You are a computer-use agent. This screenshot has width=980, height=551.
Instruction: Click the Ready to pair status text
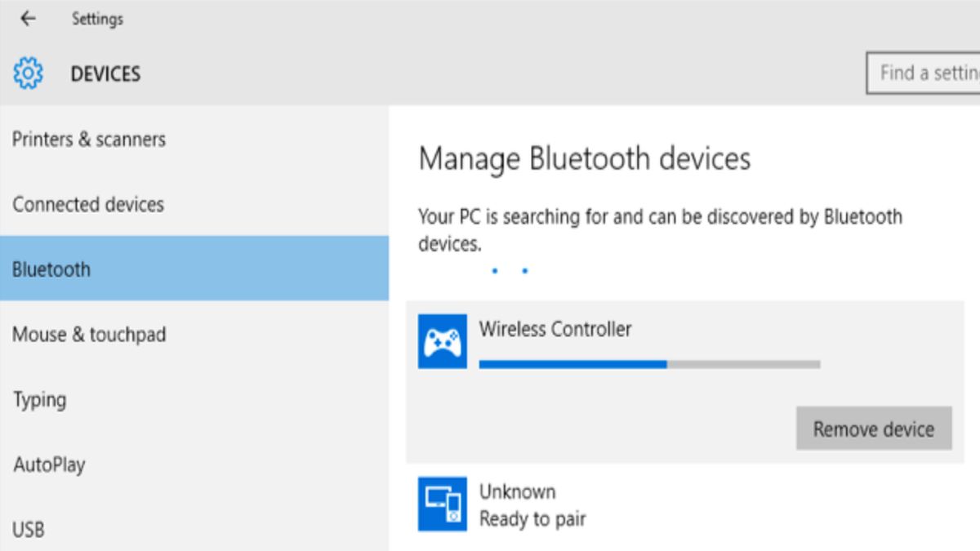pos(532,518)
